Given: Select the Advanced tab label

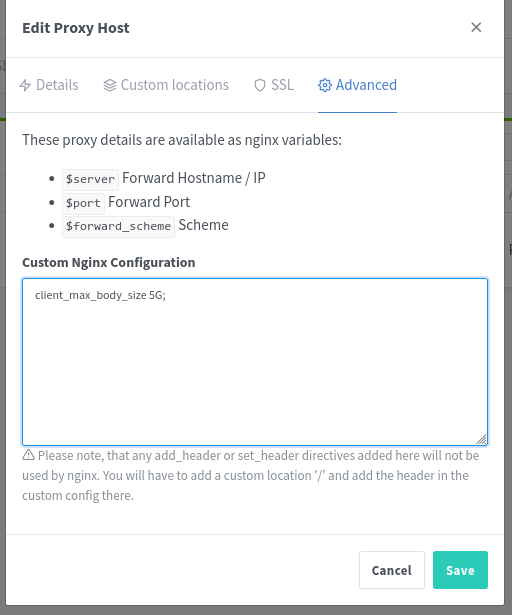Looking at the screenshot, I should coord(366,85).
